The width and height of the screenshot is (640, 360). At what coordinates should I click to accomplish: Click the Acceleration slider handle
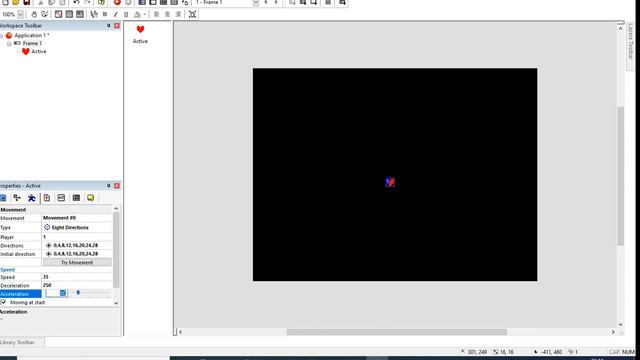[78, 293]
